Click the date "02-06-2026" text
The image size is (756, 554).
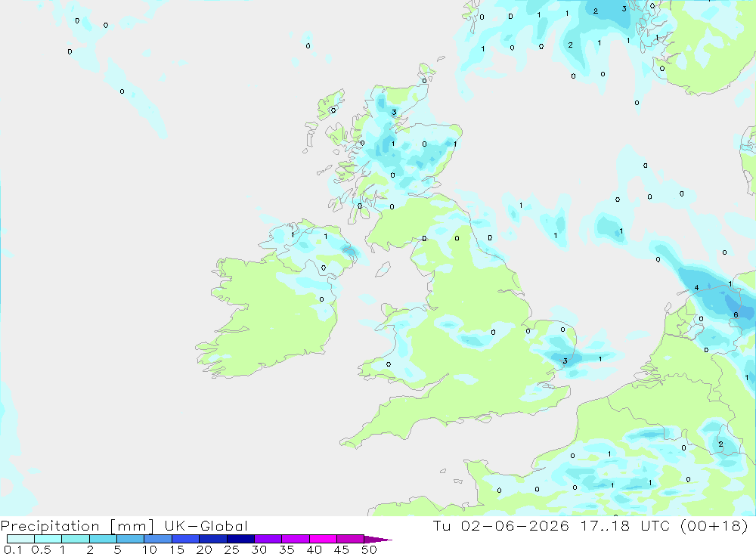pyautogui.click(x=515, y=525)
